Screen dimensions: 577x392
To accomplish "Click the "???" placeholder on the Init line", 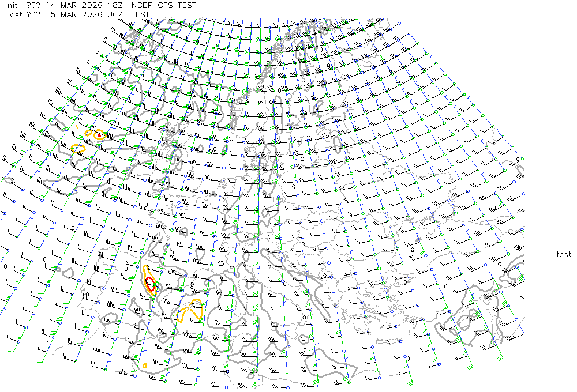I will tap(33, 5).
